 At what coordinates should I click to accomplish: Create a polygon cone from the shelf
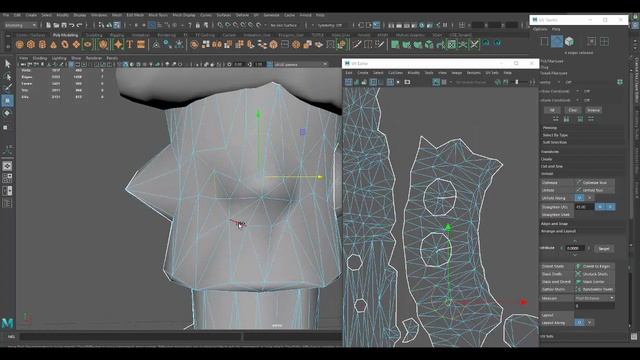click(x=53, y=44)
